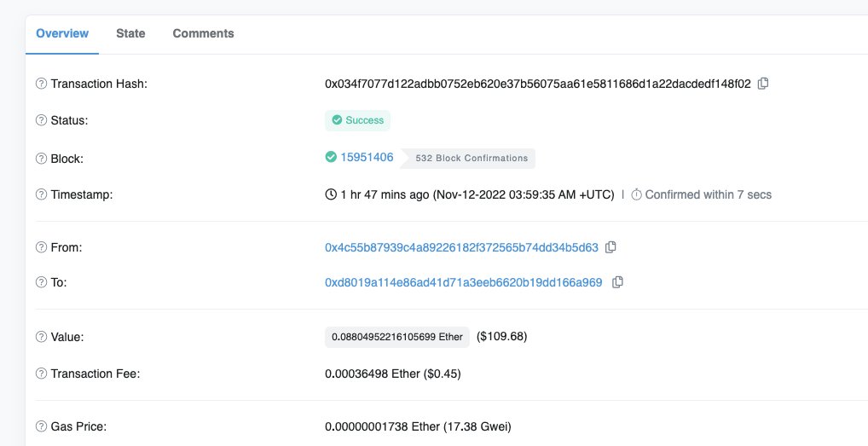Open help icon beside Transaction Fee

coord(41,374)
